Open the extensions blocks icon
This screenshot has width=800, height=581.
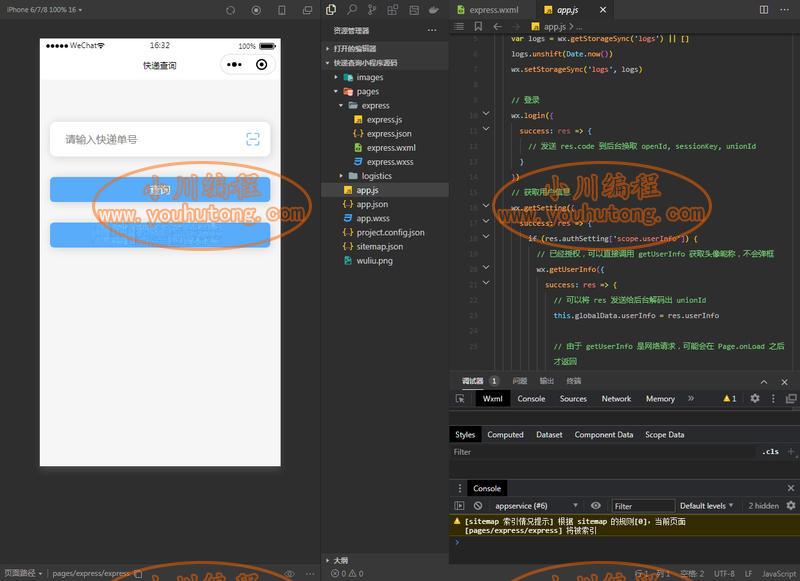coord(392,10)
